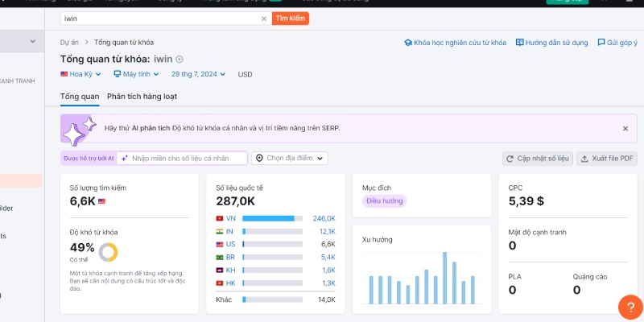Viewport: 644px width, 322px height.
Task: Click the Được hỗ trợ bởi AI label
Action: [89, 158]
